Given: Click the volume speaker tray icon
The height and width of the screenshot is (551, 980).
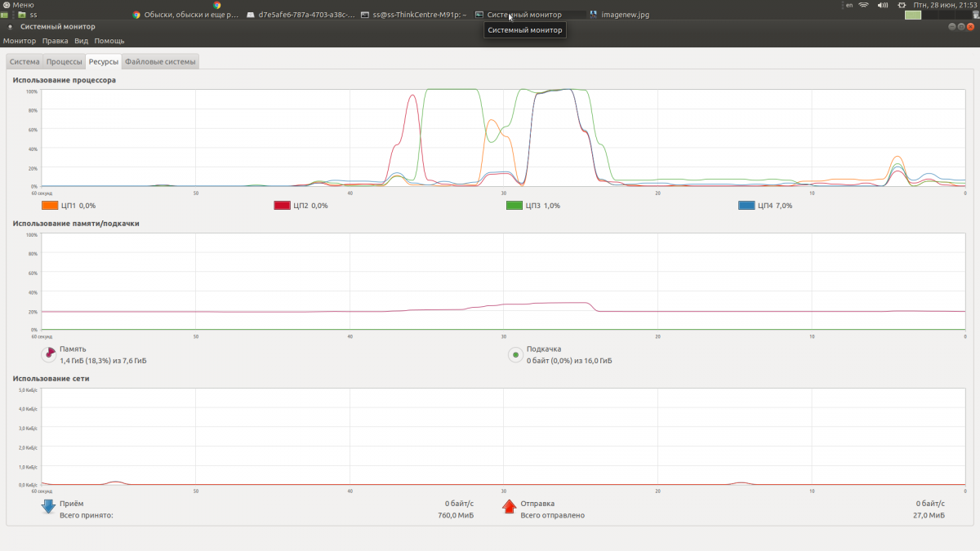Looking at the screenshot, I should [883, 5].
